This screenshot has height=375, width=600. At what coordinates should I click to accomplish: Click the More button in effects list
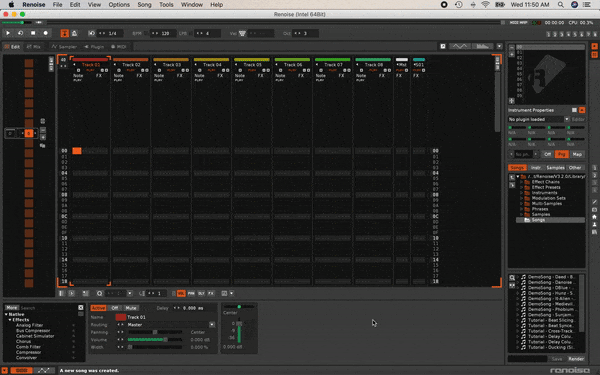11,308
